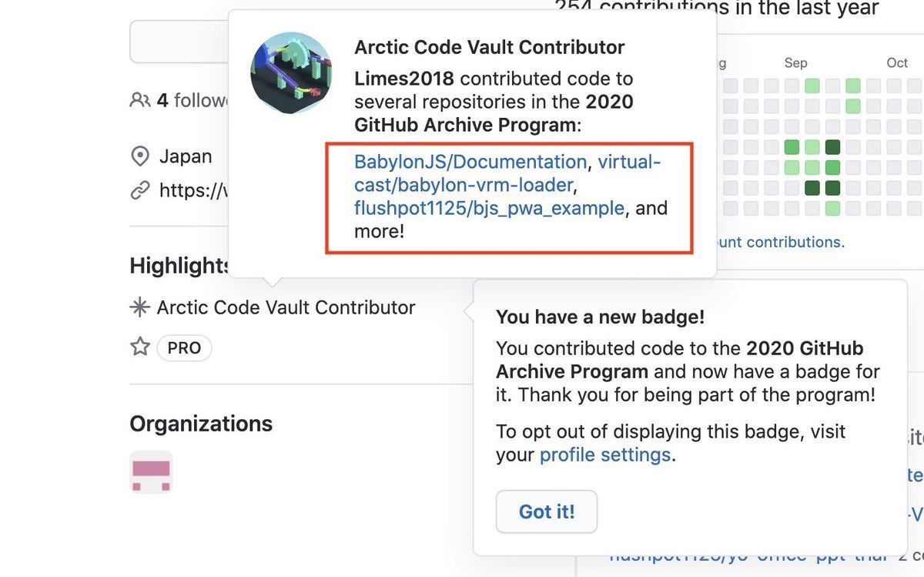Select the Arctic Code Vault snowflake icon under Highlights
Image resolution: width=924 pixels, height=577 pixels.
[x=139, y=306]
